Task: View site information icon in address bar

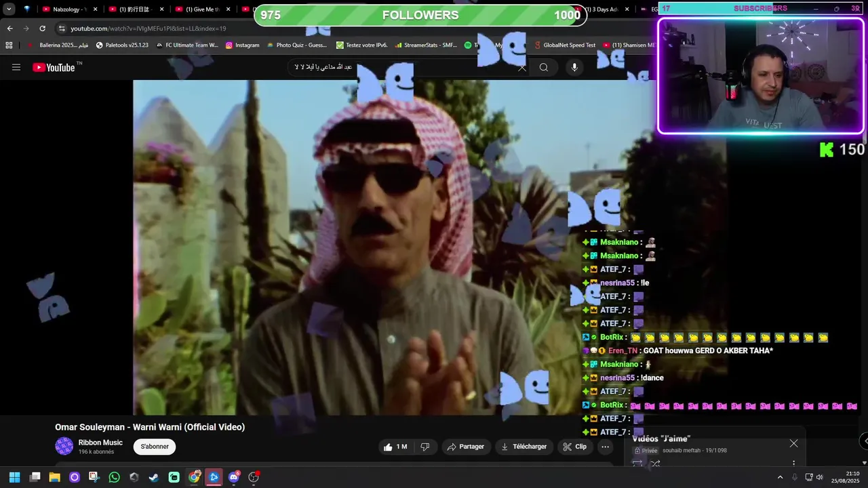Action: (x=62, y=28)
